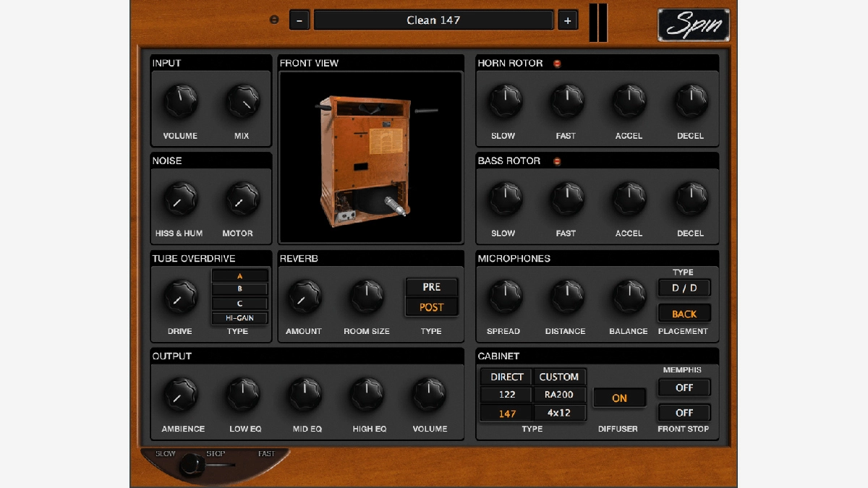The height and width of the screenshot is (488, 868).
Task: Click the D / D microphone type button
Action: 684,288
